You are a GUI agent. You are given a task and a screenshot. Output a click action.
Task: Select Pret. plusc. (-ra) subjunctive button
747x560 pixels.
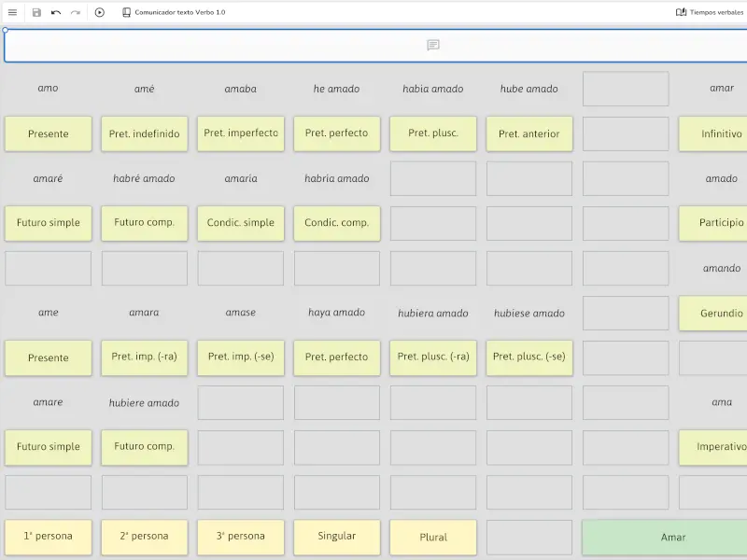[x=433, y=357]
